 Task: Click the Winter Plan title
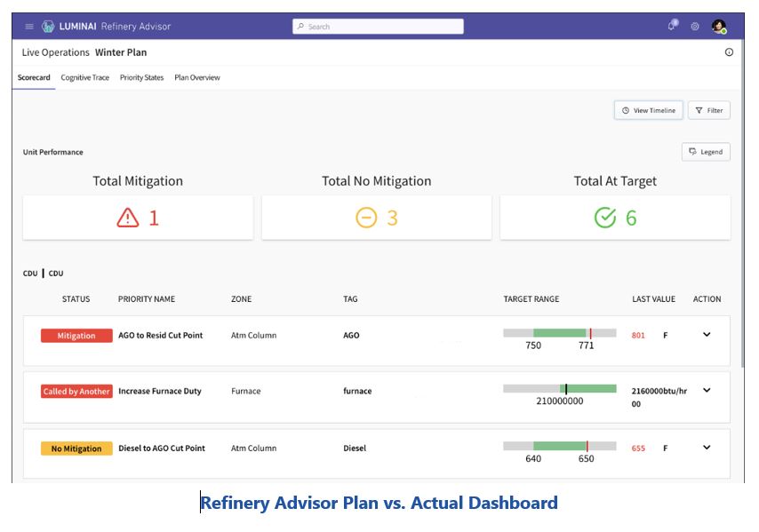121,52
